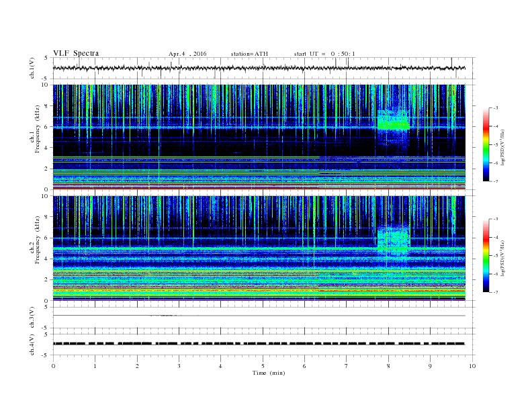Click the ch.1 colorbar "log(PSD)(V²/Hz)" label

[502, 147]
